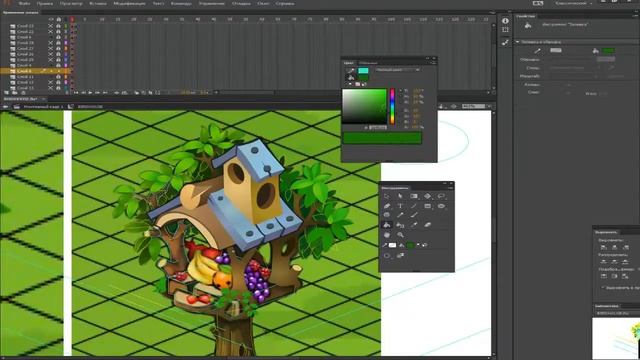Click the cyan stroke swatch in Color panel
This screenshot has width=640, height=360.
click(x=363, y=70)
